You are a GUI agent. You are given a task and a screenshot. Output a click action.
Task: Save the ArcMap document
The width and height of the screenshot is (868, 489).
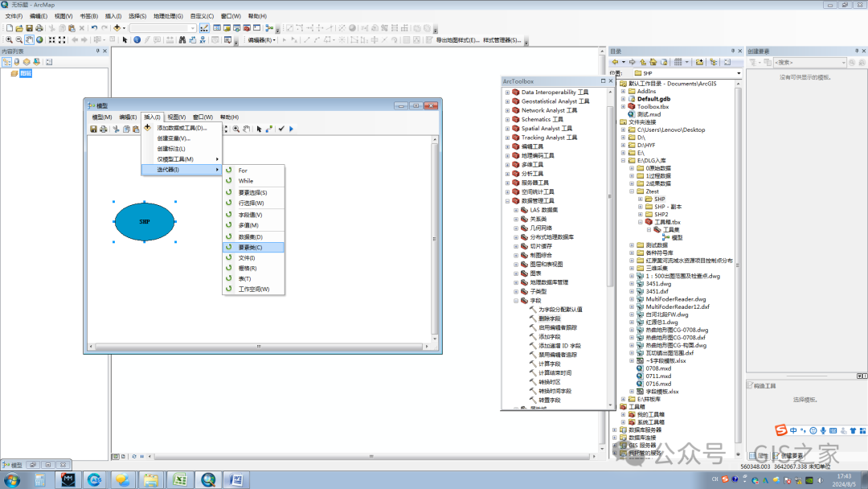[x=30, y=28]
